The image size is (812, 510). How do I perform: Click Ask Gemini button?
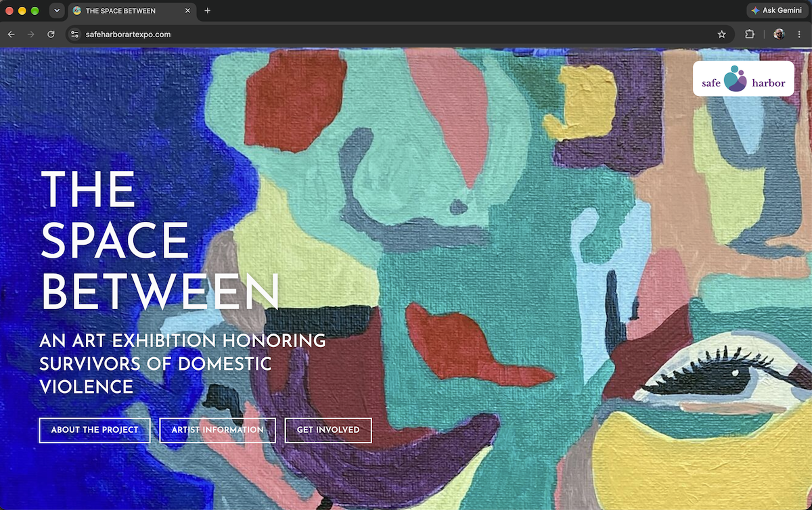point(777,11)
